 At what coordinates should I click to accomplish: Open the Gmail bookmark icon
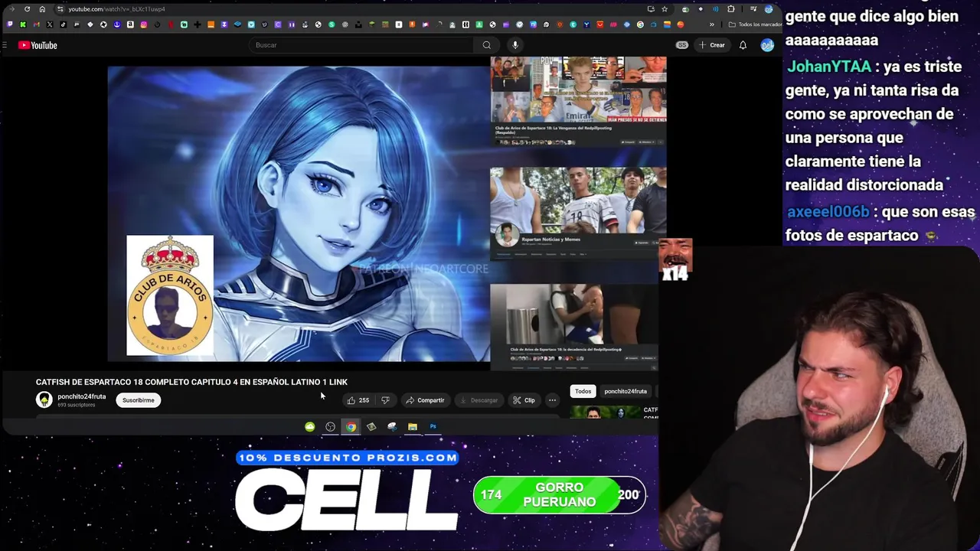coord(36,24)
